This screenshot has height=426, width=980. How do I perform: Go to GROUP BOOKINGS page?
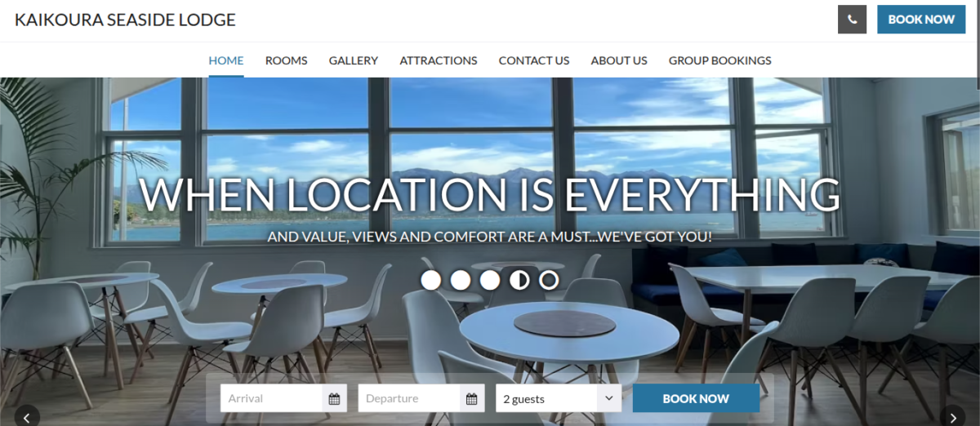pyautogui.click(x=719, y=60)
